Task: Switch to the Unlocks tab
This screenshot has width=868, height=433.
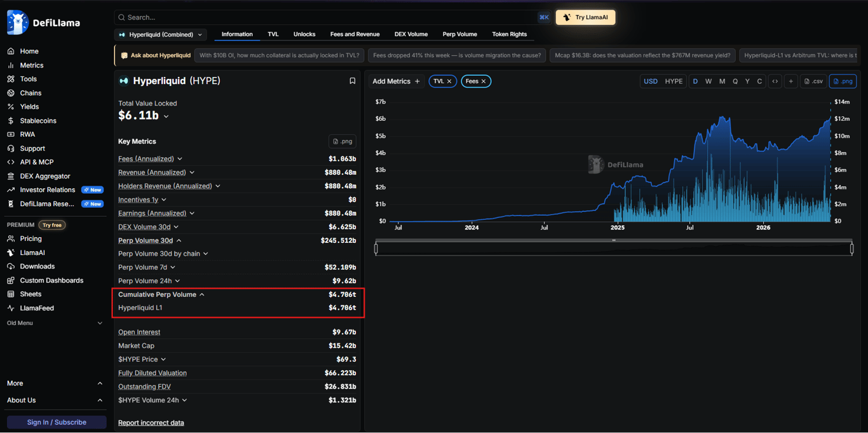Action: tap(304, 34)
